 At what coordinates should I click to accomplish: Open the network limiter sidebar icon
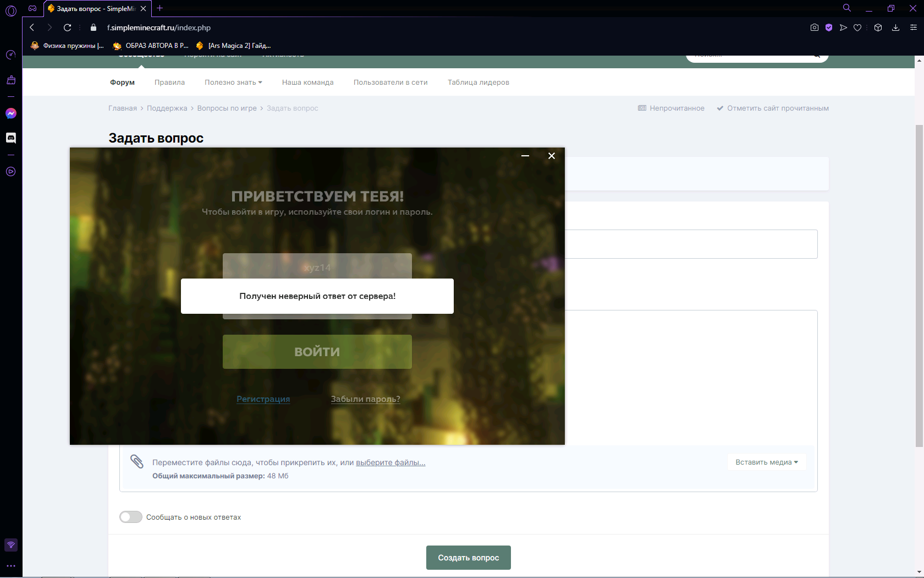[x=11, y=545]
